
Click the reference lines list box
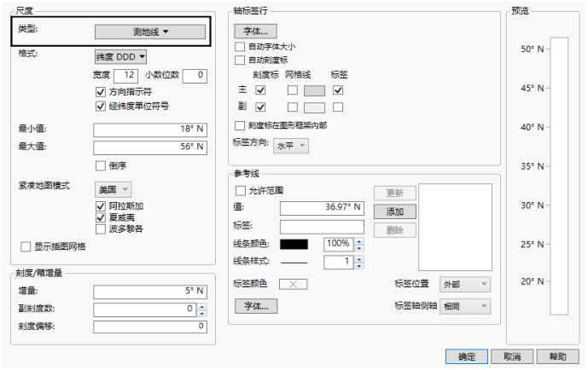455,227
